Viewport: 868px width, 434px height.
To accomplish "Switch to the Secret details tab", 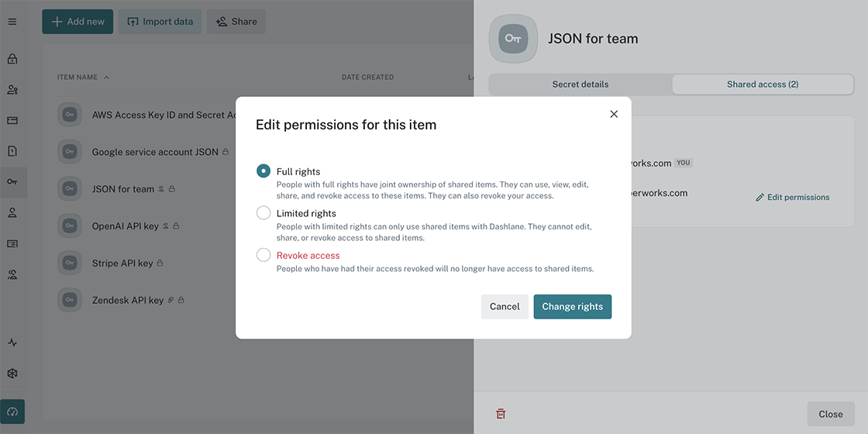I will pos(580,84).
